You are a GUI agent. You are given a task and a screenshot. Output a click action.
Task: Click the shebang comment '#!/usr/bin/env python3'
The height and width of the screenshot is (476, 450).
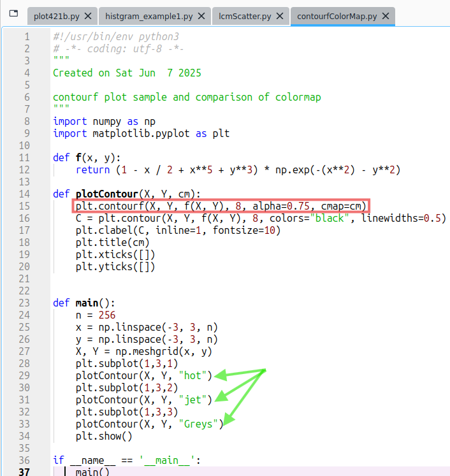(116, 37)
